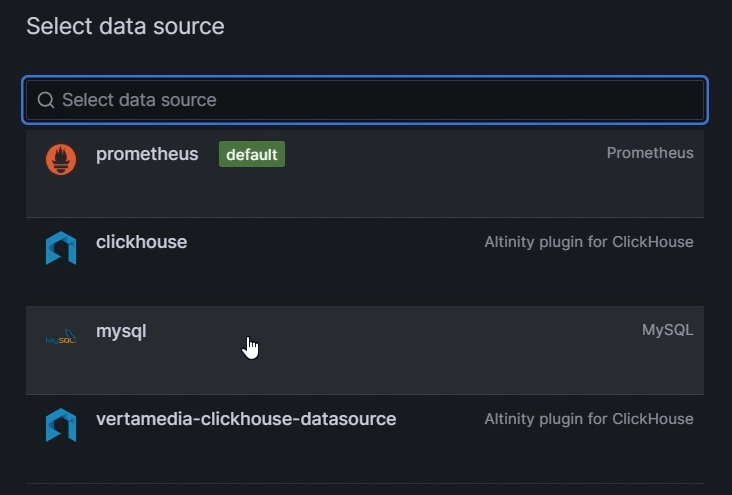The image size is (732, 495).
Task: Choose the clickhouse data source name
Action: pos(141,242)
